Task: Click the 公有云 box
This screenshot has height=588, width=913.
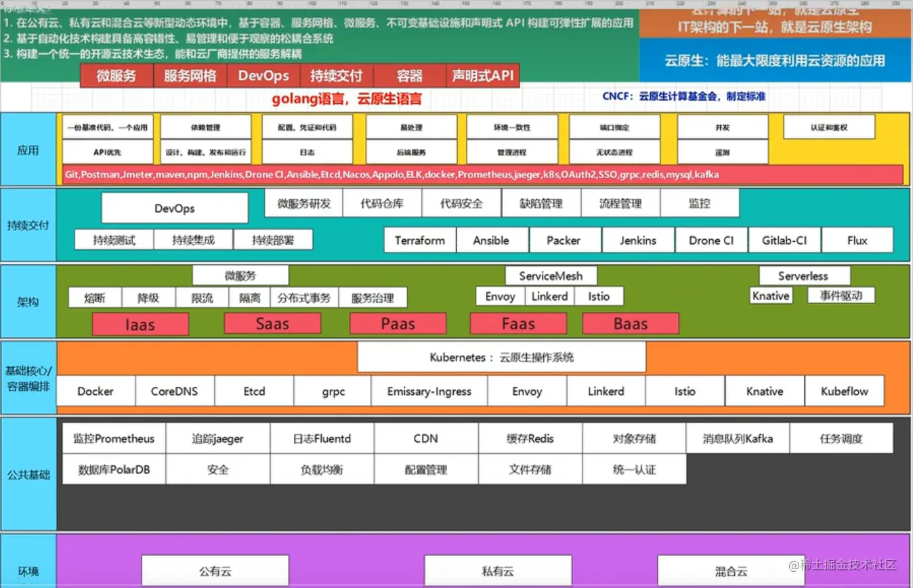Action: [215, 571]
